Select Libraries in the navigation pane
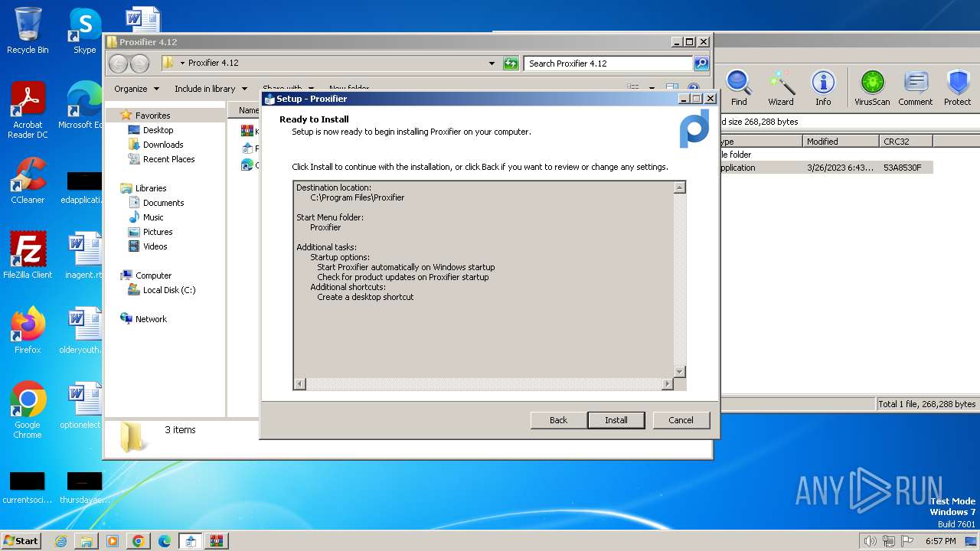 [151, 188]
